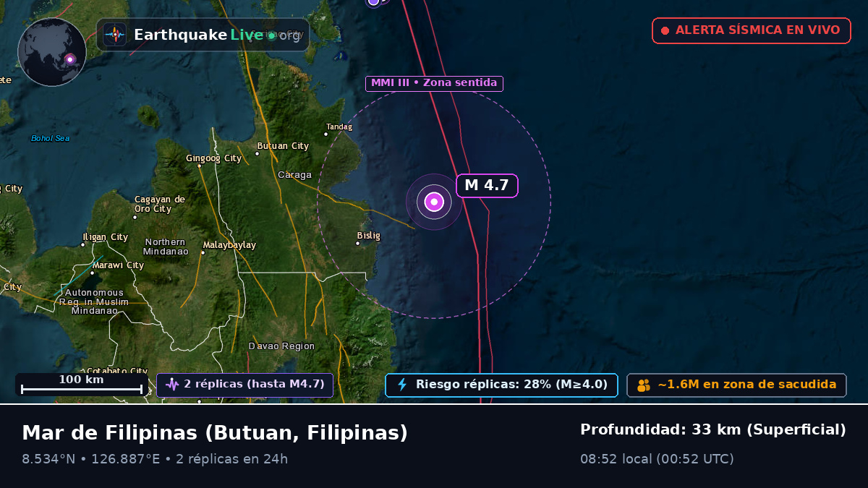Image resolution: width=868 pixels, height=488 pixels.
Task: Click the Riesgo réplicas 28% badge
Action: [x=501, y=385]
